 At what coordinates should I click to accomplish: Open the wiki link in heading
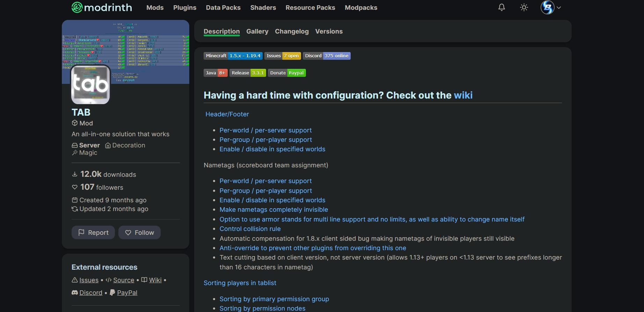point(463,95)
